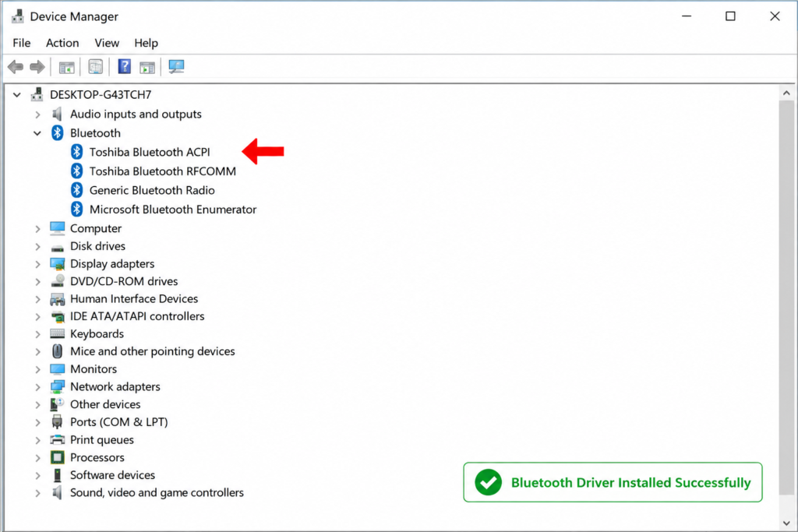Click the Bluetooth category icon

[57, 133]
